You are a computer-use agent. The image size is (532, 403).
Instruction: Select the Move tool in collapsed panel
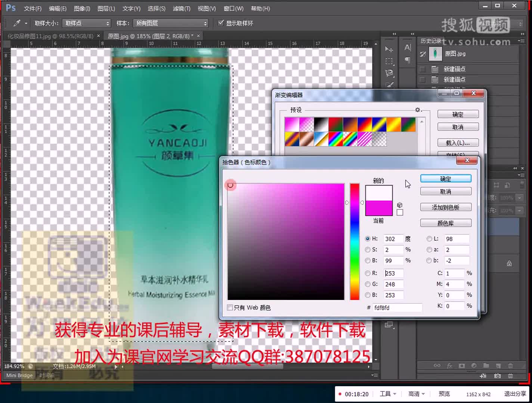(x=389, y=49)
